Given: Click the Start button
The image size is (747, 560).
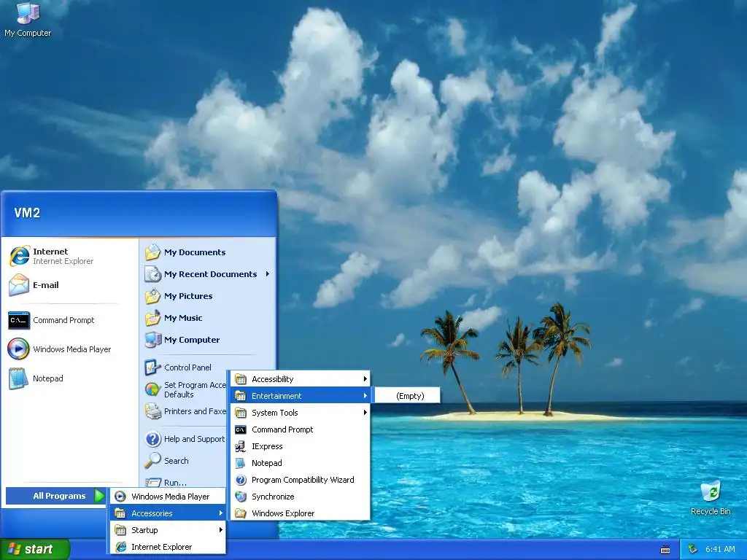Looking at the screenshot, I should (35, 549).
